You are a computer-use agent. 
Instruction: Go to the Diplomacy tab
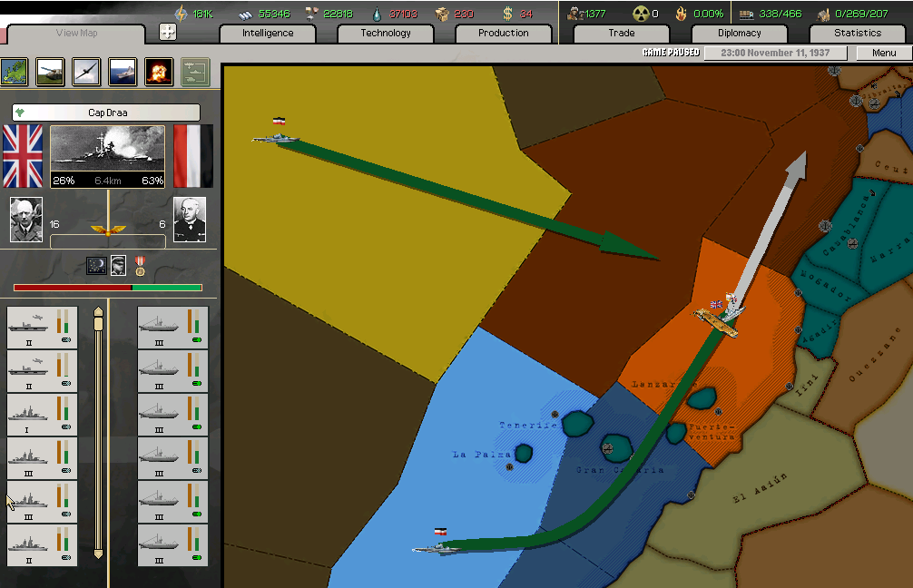click(x=740, y=34)
